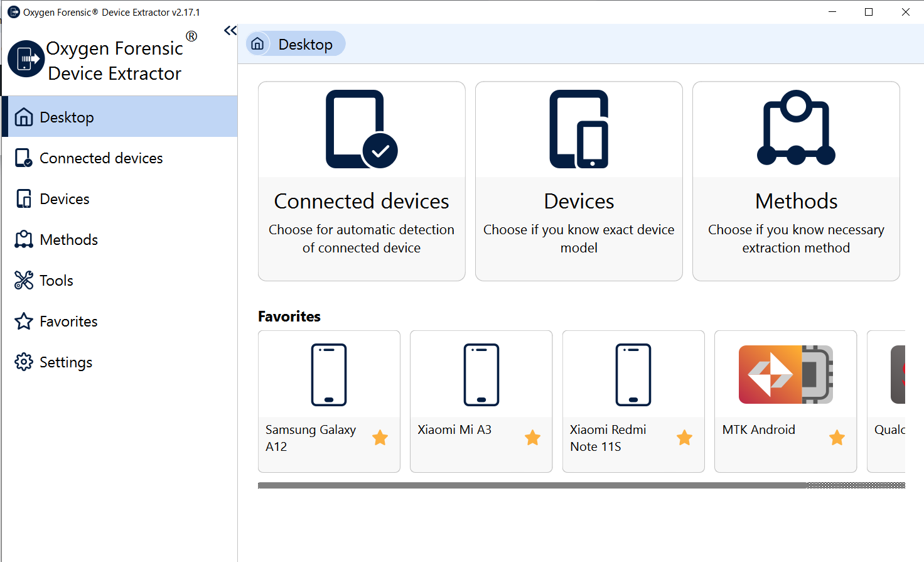This screenshot has height=562, width=924.
Task: Click 'Choose for automatic detection of connected device'
Action: (x=362, y=239)
